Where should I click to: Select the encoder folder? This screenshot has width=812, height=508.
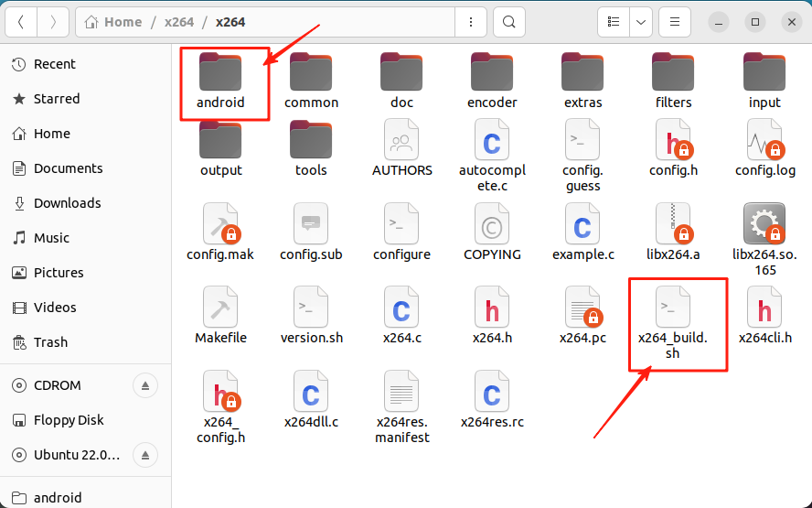tap(492, 81)
